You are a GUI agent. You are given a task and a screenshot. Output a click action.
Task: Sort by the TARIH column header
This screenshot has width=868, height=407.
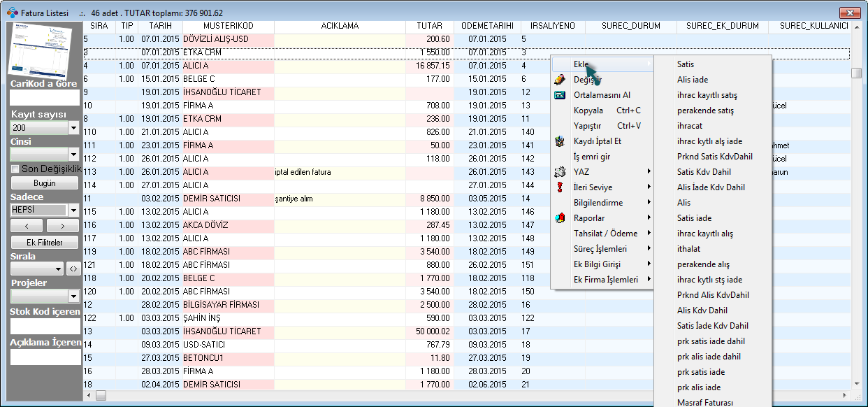coord(160,26)
